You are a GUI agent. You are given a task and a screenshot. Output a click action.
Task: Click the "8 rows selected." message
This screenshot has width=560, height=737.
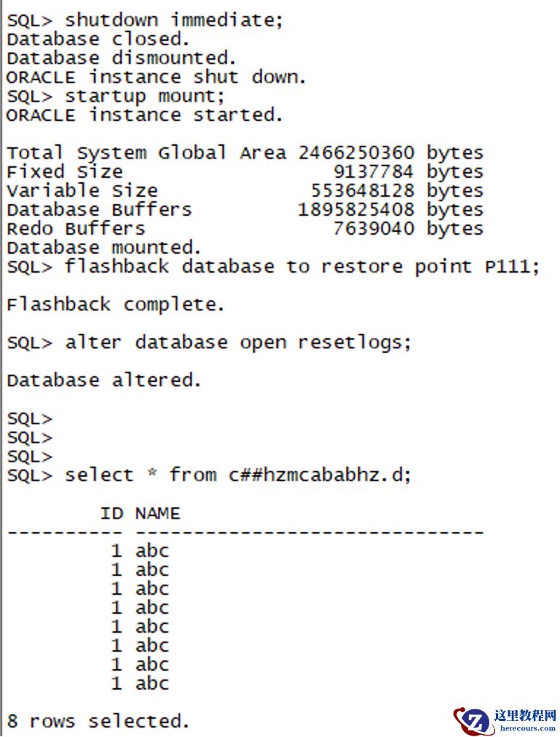pyautogui.click(x=98, y=722)
